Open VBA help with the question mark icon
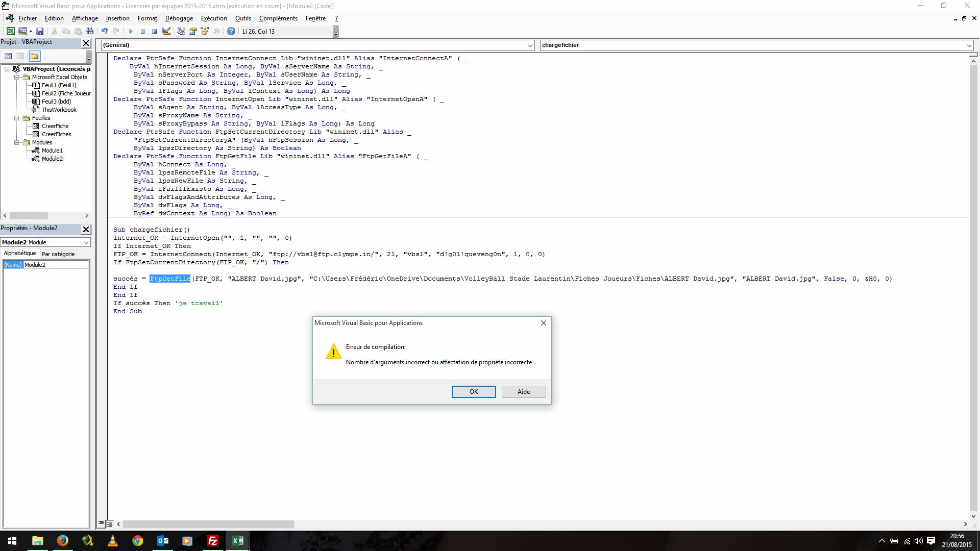The image size is (980, 551). 231,31
